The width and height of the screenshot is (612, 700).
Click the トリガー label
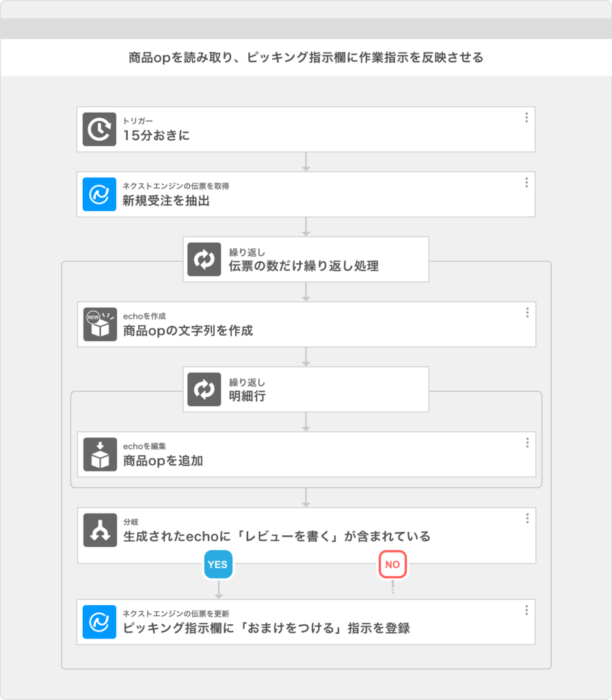click(137, 121)
